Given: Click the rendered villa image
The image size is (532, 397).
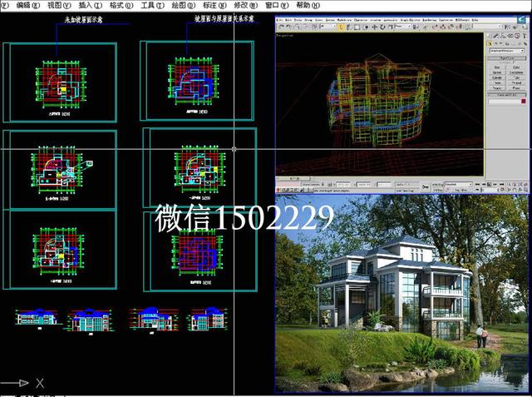Looking at the screenshot, I should coord(402,293).
